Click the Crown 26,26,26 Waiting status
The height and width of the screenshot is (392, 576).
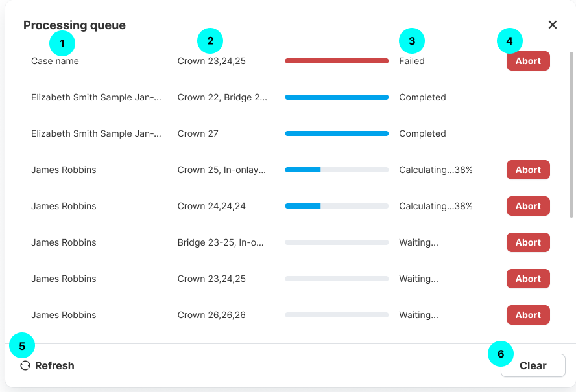(418, 315)
